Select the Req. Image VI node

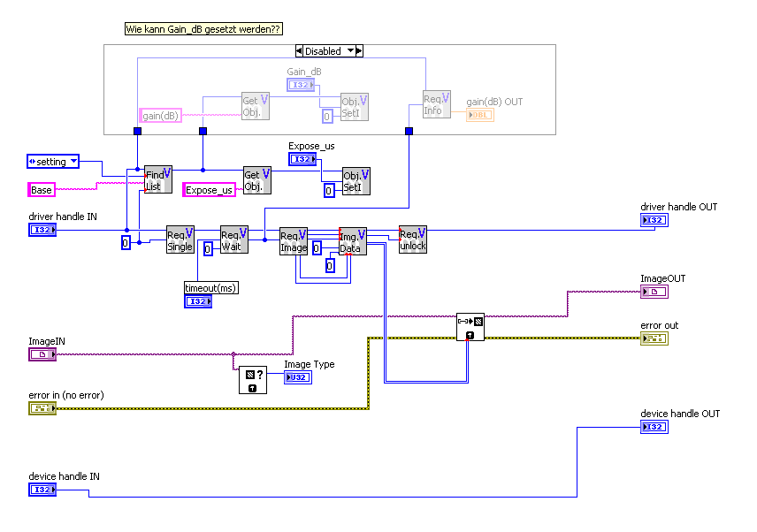click(x=294, y=241)
